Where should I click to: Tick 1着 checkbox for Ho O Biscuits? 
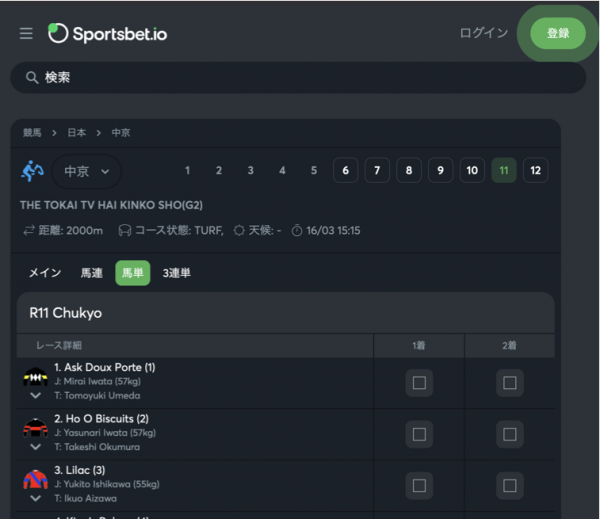[419, 434]
